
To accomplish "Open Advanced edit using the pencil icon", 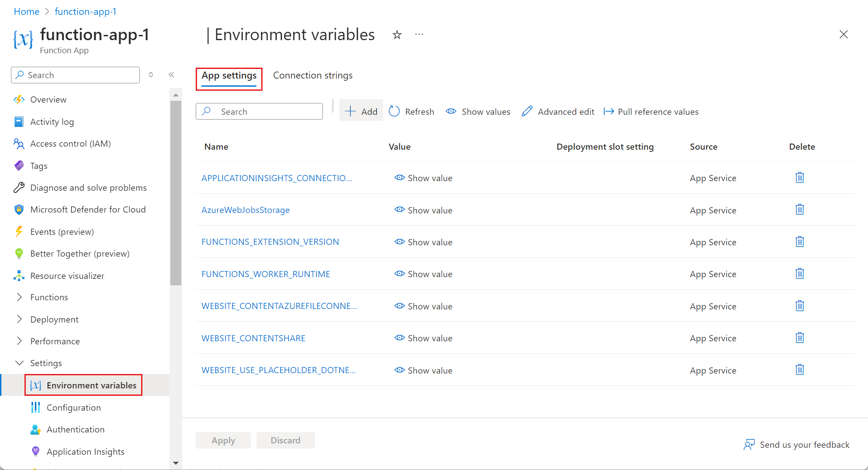I will coord(527,111).
